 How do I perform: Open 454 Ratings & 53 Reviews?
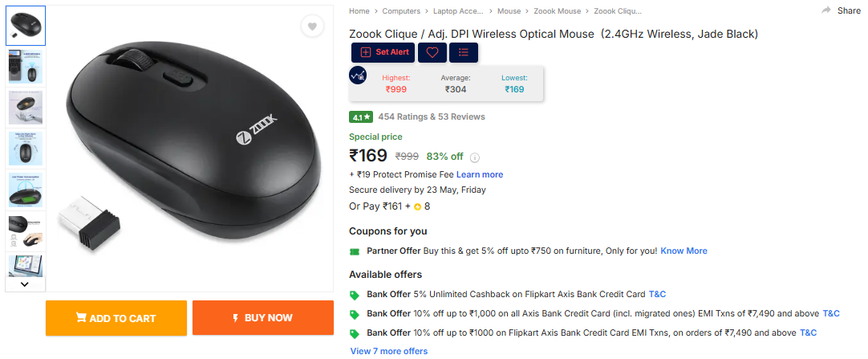tap(432, 116)
